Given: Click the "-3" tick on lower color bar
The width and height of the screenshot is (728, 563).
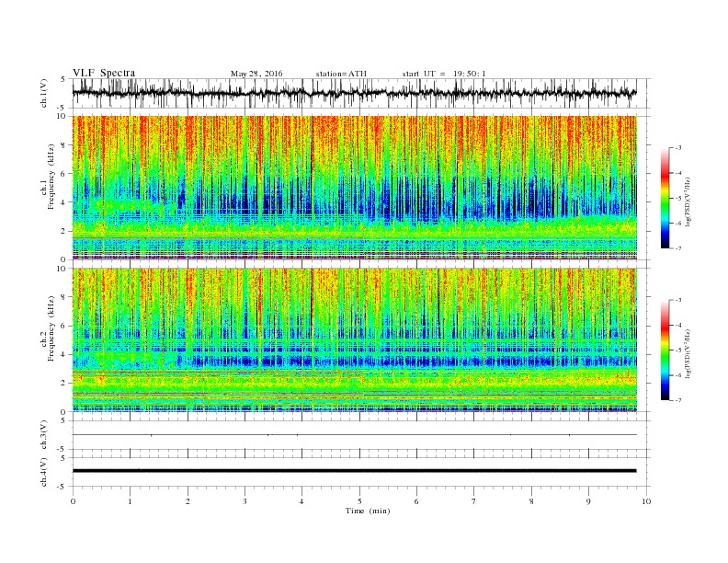Looking at the screenshot, I should click(677, 300).
